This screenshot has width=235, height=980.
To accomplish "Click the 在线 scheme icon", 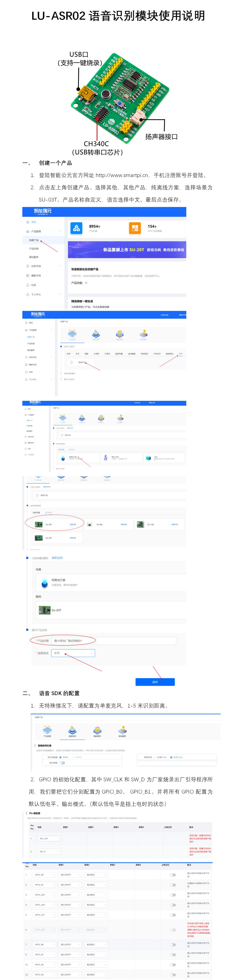I will pos(149,458).
